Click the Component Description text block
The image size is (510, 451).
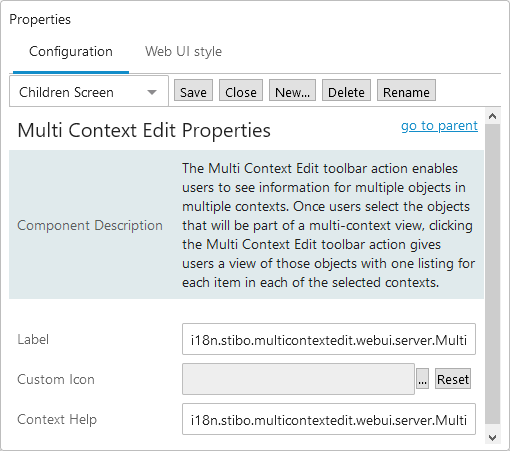328,225
